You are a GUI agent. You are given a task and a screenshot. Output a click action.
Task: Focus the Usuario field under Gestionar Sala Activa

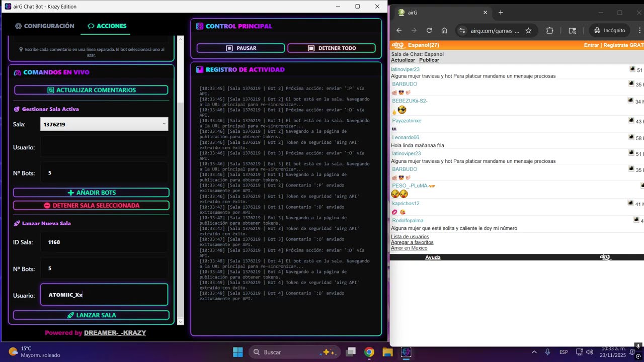click(x=104, y=147)
